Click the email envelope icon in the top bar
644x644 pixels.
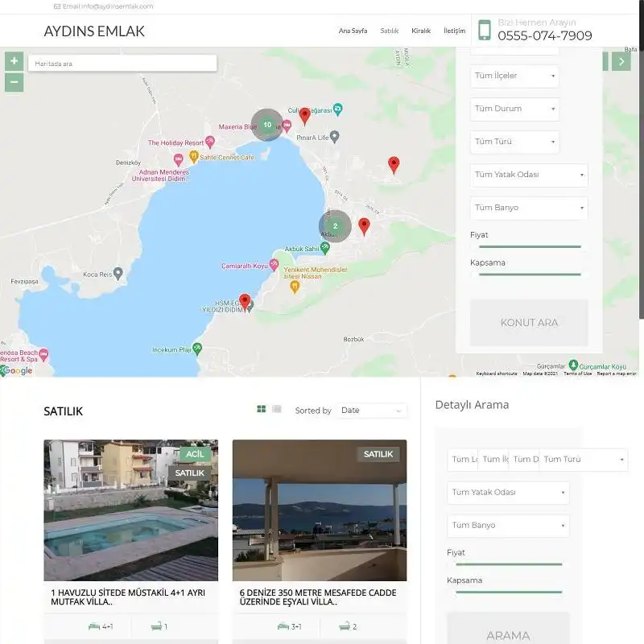56,5
